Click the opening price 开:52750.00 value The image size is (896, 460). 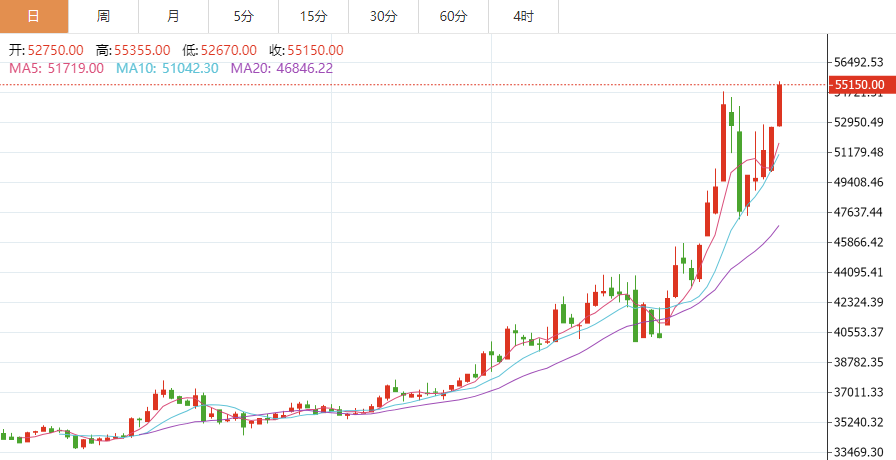46,50
